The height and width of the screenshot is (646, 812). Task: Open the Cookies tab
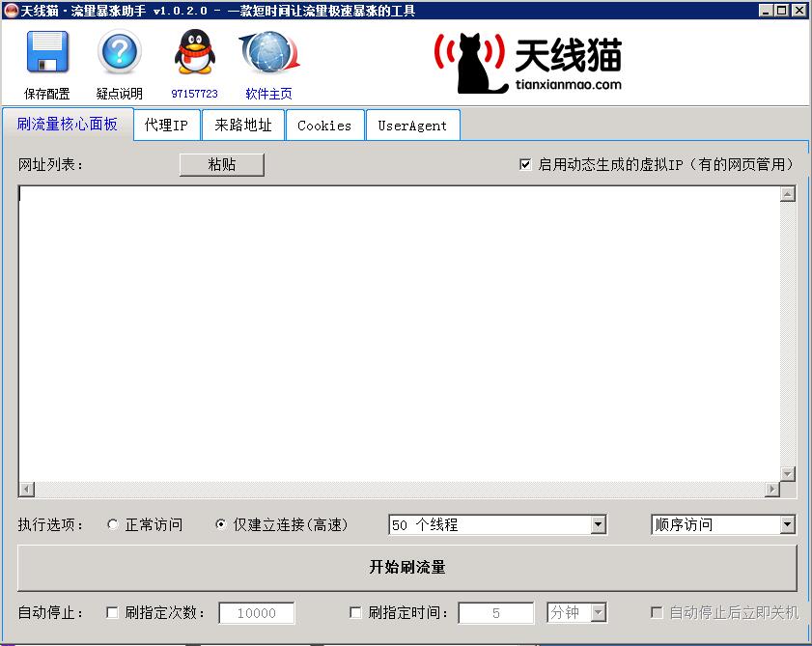324,126
